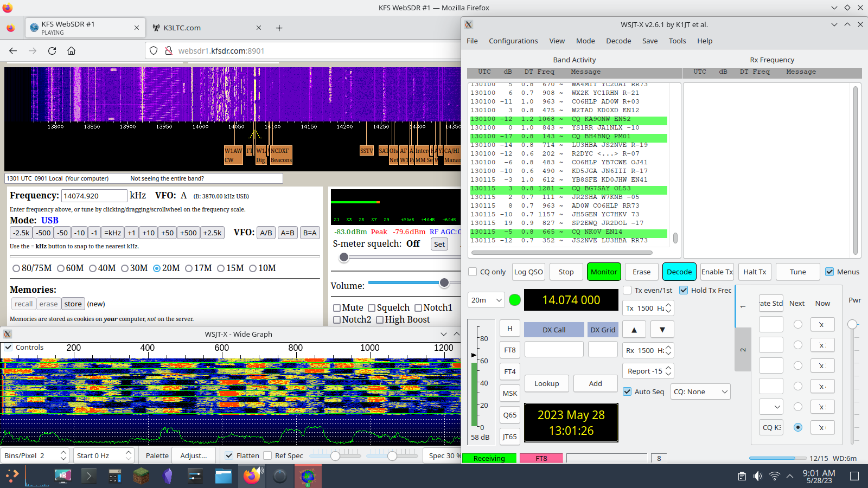Open the Tx5 free message dropdown
The image size is (868, 488).
point(771,407)
